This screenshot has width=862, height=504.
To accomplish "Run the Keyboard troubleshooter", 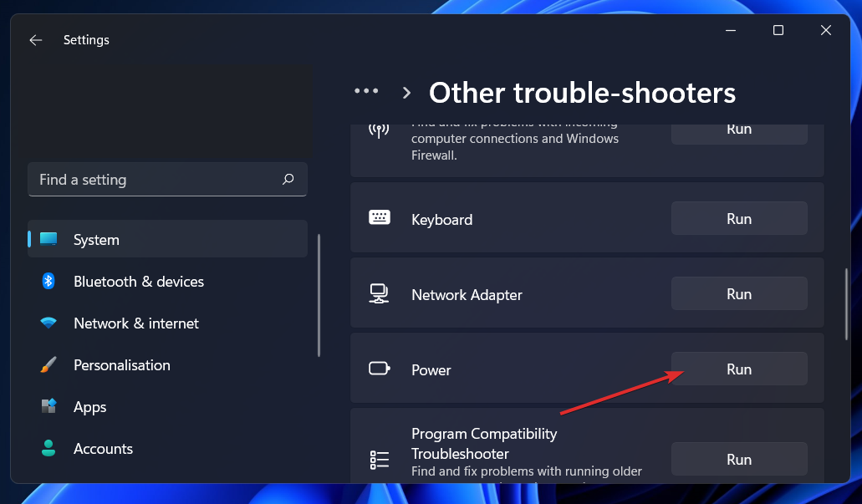I will pyautogui.click(x=739, y=218).
